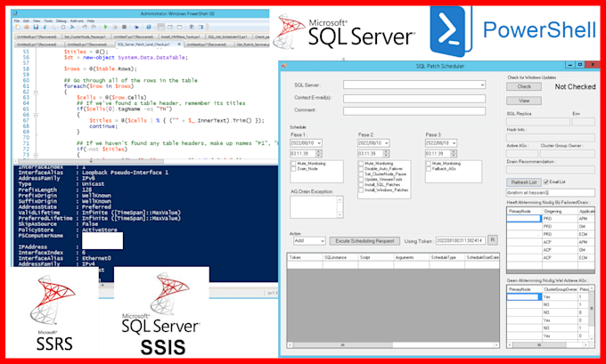
Task: Open the Debug menu in PowerShell ISE
Action: (x=61, y=20)
